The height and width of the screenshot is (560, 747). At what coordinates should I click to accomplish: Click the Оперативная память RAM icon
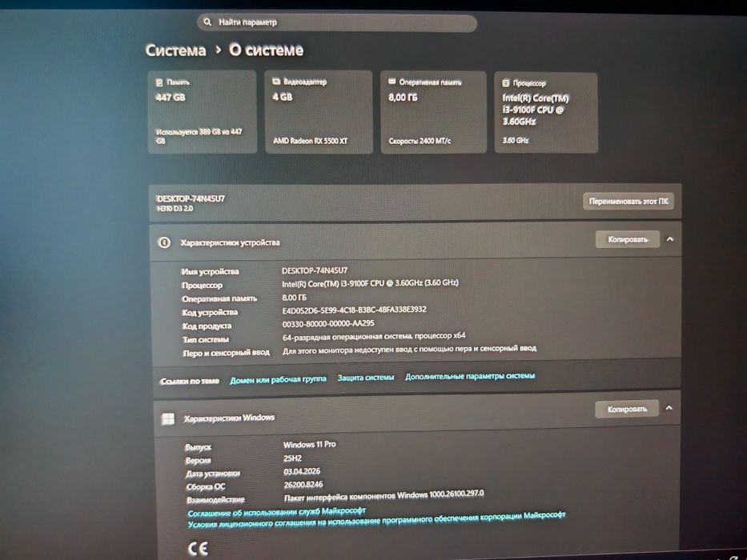click(392, 82)
